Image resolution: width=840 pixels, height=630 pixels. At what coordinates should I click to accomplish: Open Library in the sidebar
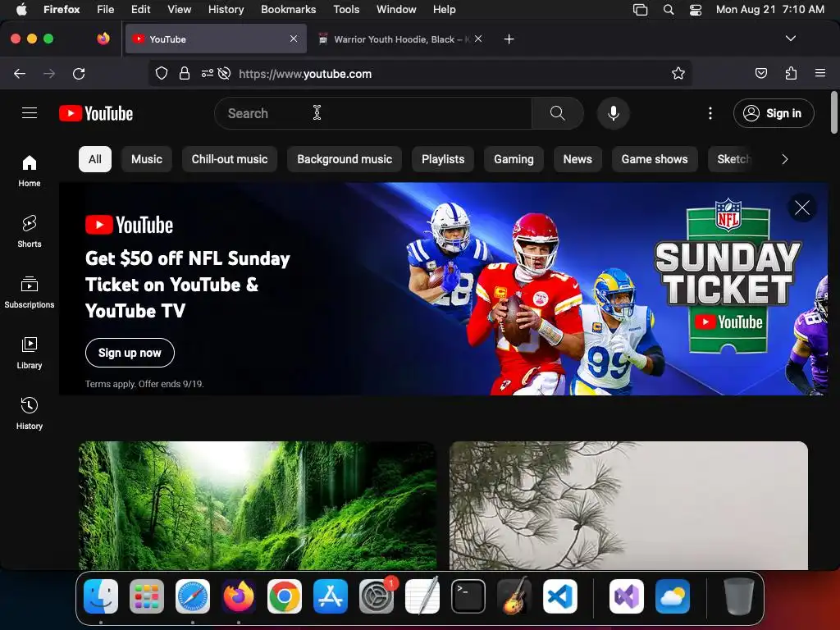30,353
